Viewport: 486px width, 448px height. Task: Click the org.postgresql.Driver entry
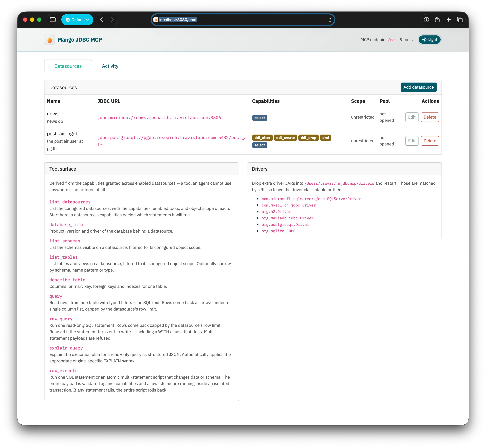(x=285, y=224)
